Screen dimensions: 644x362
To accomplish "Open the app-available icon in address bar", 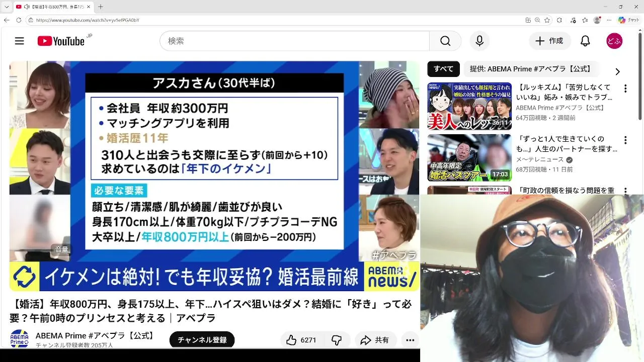I will [528, 20].
